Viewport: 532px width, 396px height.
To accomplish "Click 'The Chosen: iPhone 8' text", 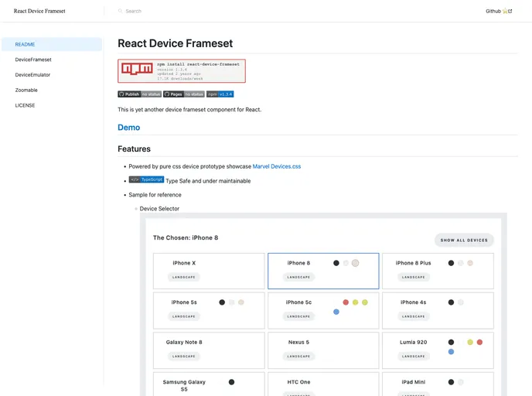I will click(x=186, y=237).
